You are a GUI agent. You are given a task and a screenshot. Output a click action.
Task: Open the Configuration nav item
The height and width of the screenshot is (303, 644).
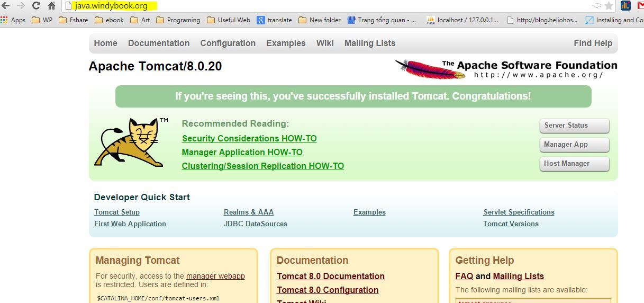click(x=228, y=43)
